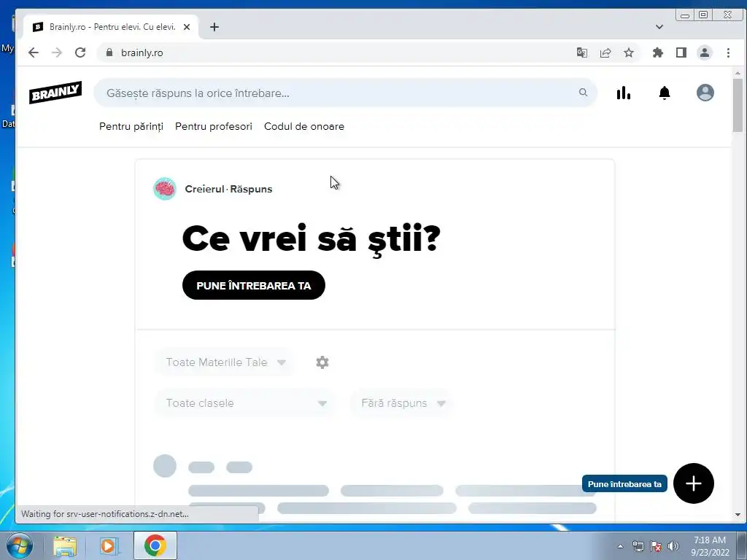Open notifications bell icon

(665, 93)
